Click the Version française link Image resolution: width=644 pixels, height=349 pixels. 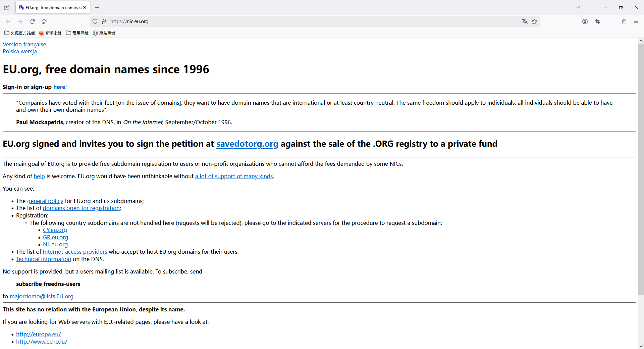pyautogui.click(x=24, y=44)
